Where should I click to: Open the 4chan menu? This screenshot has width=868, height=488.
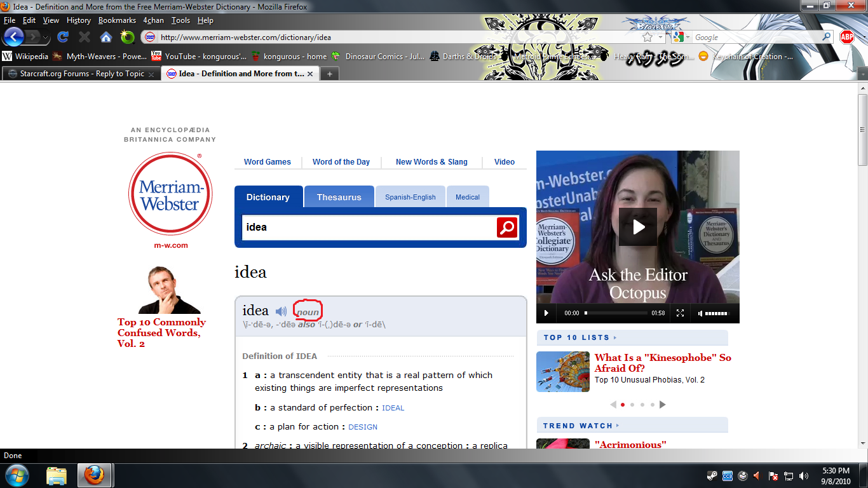(x=153, y=20)
